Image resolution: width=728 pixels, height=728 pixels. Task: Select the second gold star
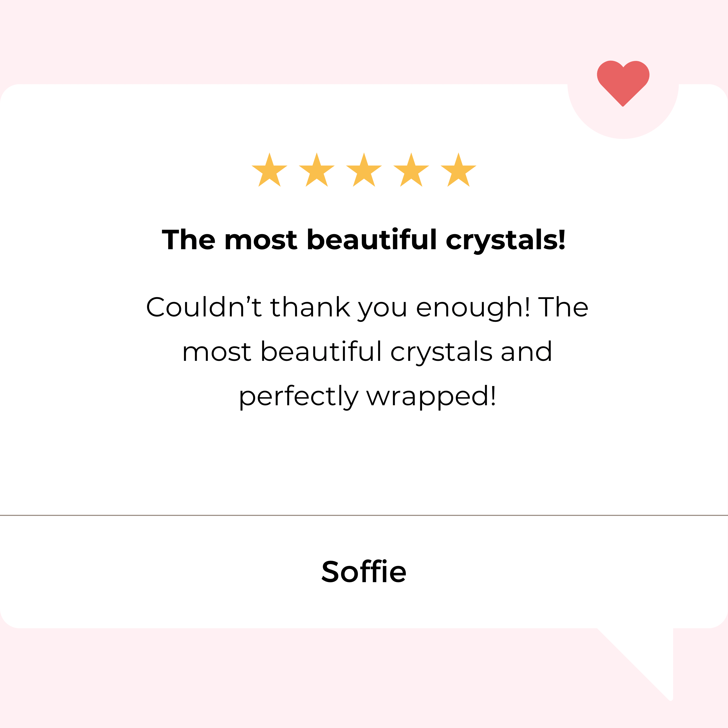pyautogui.click(x=316, y=170)
